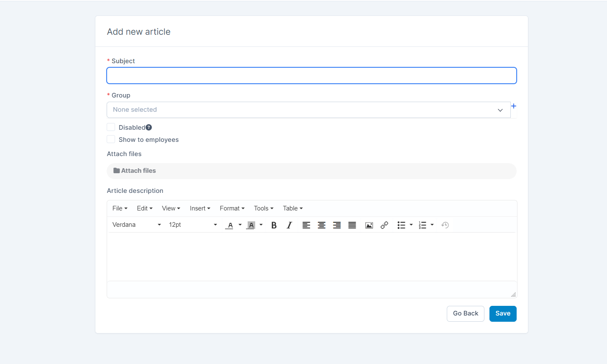Center align the article text

pos(322,225)
